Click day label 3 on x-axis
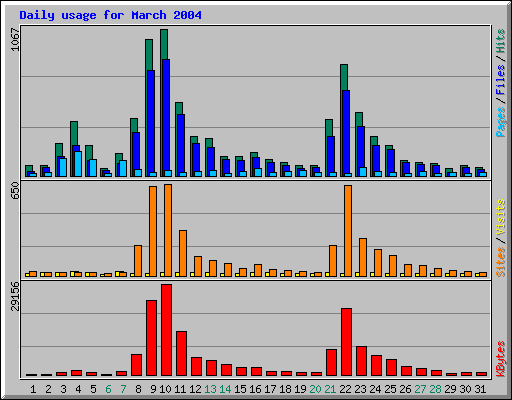 pos(63,389)
